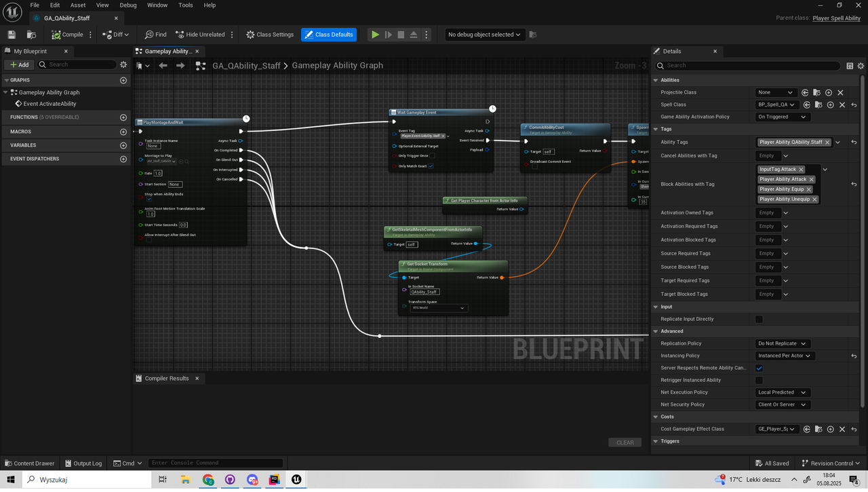Click the Stop simulation button
The width and height of the screenshot is (868, 492).
pos(401,35)
